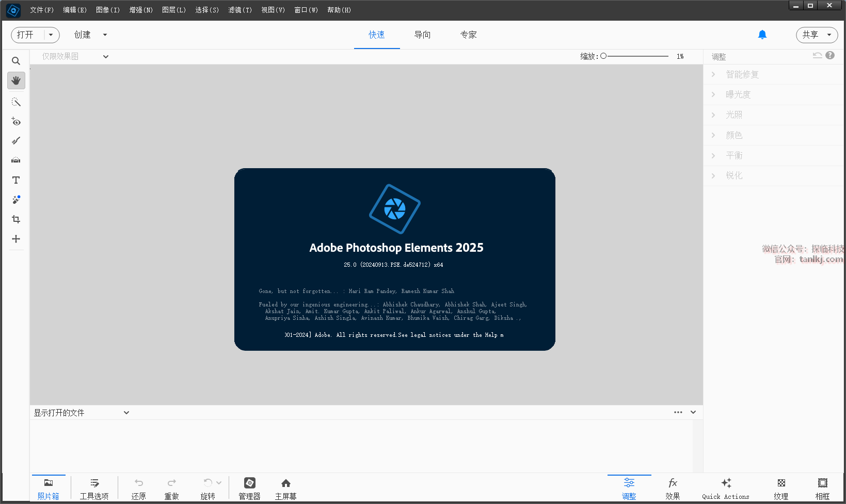Show the Effects (效果) panel
Viewport: 846px width, 504px height.
(672, 488)
